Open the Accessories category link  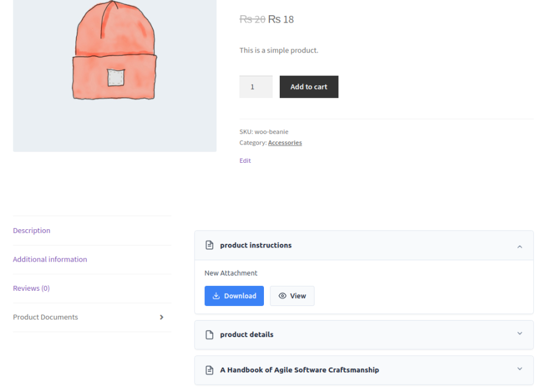coord(285,143)
